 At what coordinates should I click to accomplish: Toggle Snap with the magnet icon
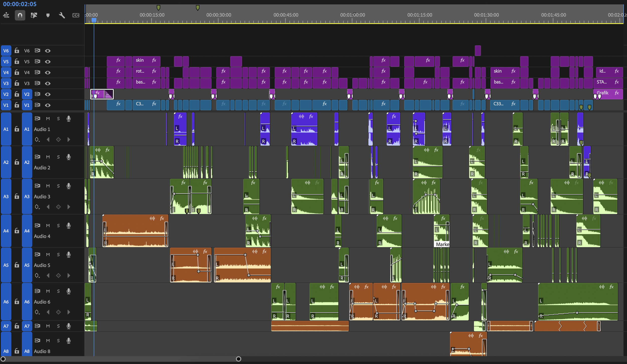coord(20,15)
